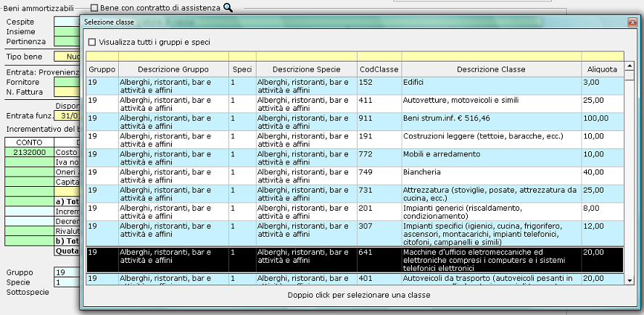Click Gruppo field showing 19 in background form
644x315 pixels.
[67, 272]
